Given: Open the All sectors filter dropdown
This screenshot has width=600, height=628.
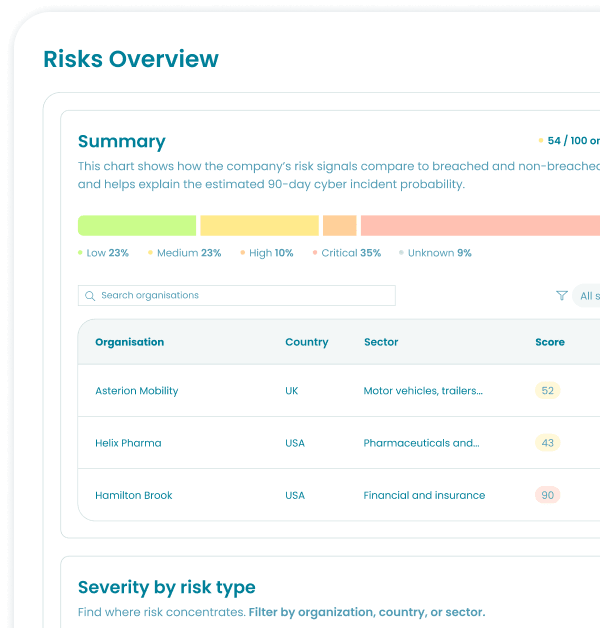Looking at the screenshot, I should [586, 296].
